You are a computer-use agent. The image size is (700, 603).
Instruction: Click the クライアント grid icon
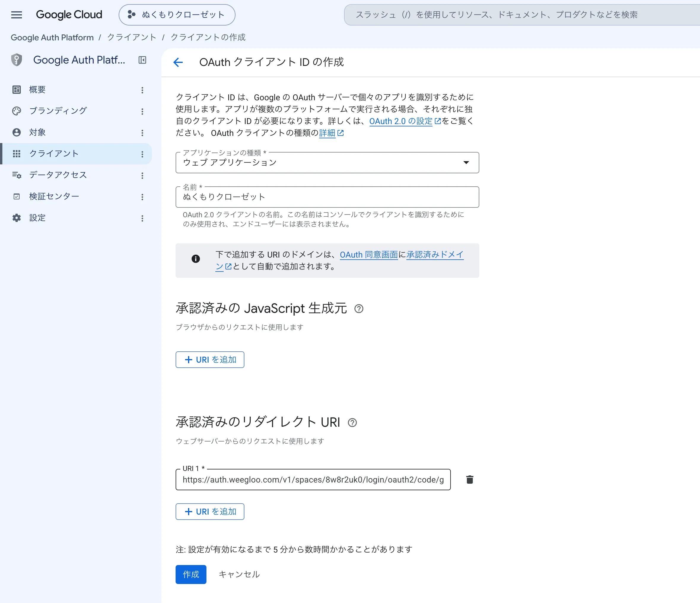point(17,154)
